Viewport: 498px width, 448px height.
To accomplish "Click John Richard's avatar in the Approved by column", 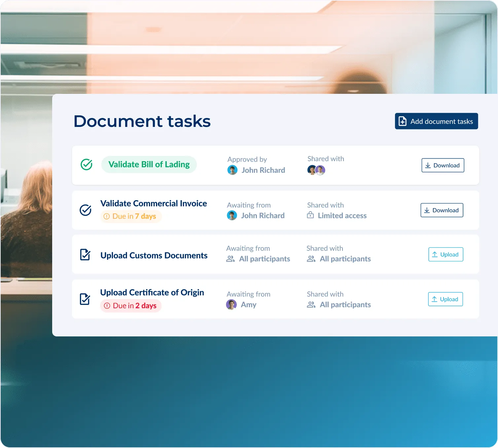I will pos(232,170).
